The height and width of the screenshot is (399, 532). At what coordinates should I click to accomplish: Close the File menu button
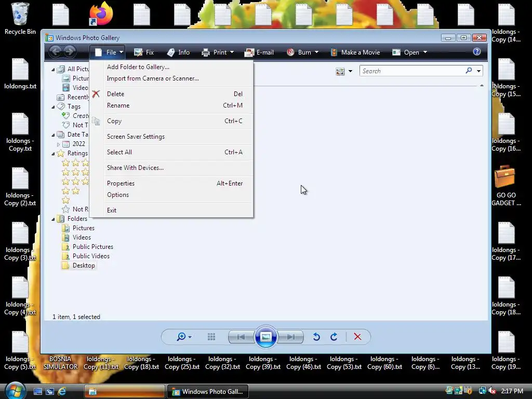(108, 52)
